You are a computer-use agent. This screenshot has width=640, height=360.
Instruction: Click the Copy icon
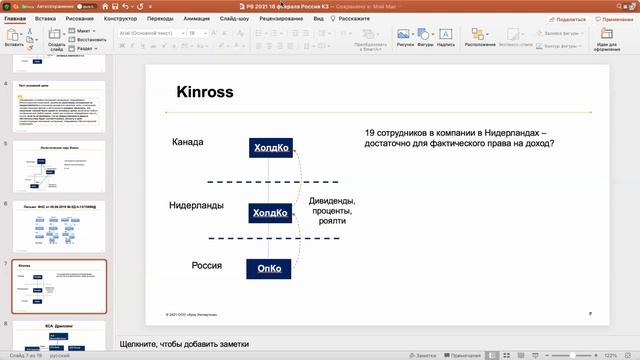tap(29, 40)
